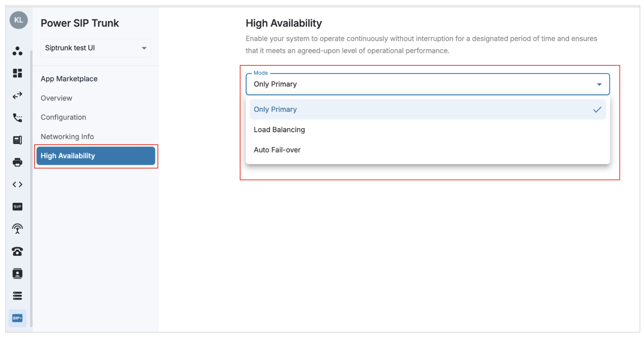Go to Configuration section
644x337 pixels.
(x=63, y=117)
